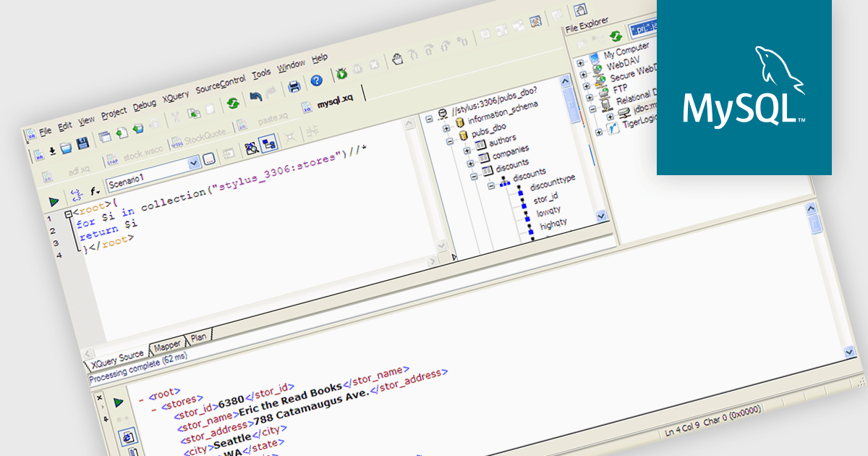Run the XQuery with green play icon
This screenshot has height=456, width=868.
pyautogui.click(x=54, y=202)
